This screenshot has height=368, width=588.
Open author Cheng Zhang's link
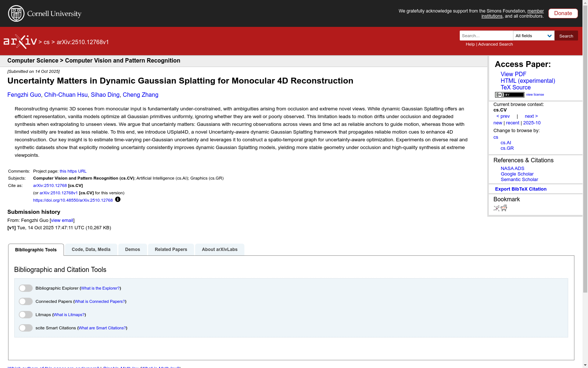tap(140, 95)
